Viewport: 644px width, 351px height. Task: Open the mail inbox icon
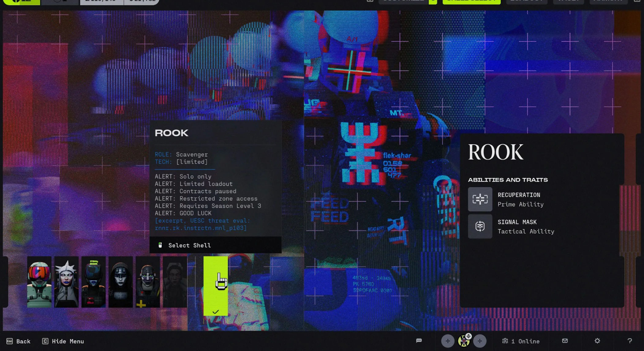coord(565,341)
